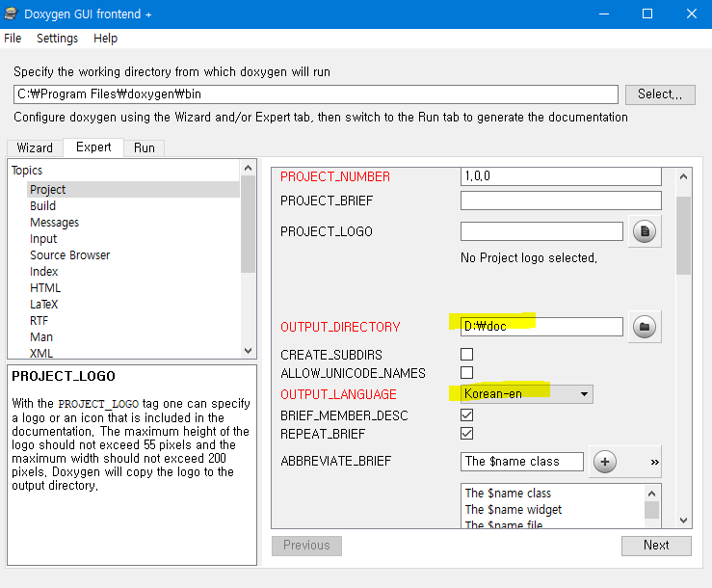Click the PROJECT_NUMBER input field

[x=561, y=176]
